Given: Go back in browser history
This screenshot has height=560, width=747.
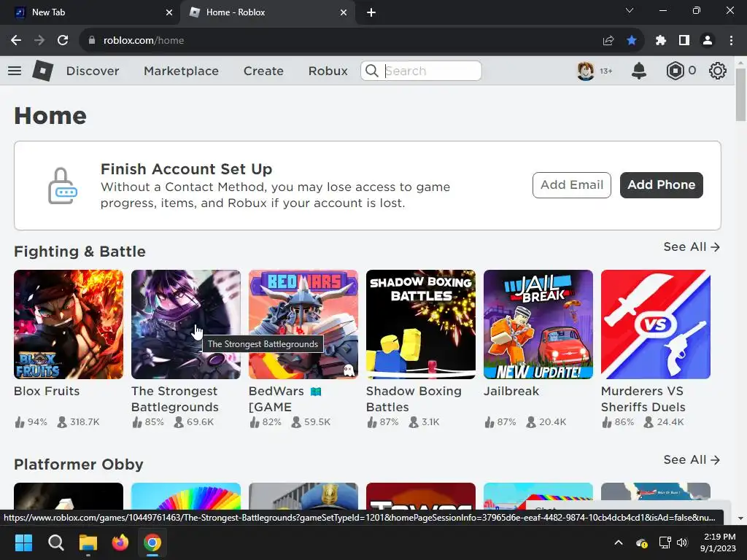Looking at the screenshot, I should (x=16, y=41).
